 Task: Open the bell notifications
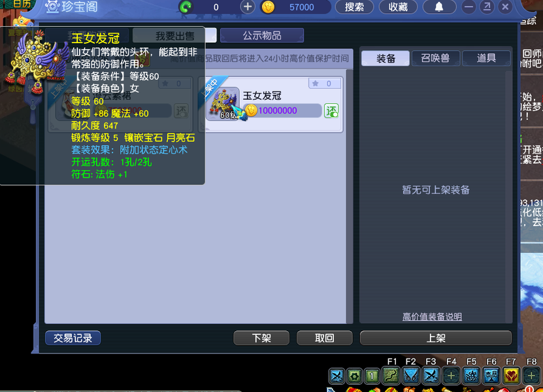coord(439,7)
